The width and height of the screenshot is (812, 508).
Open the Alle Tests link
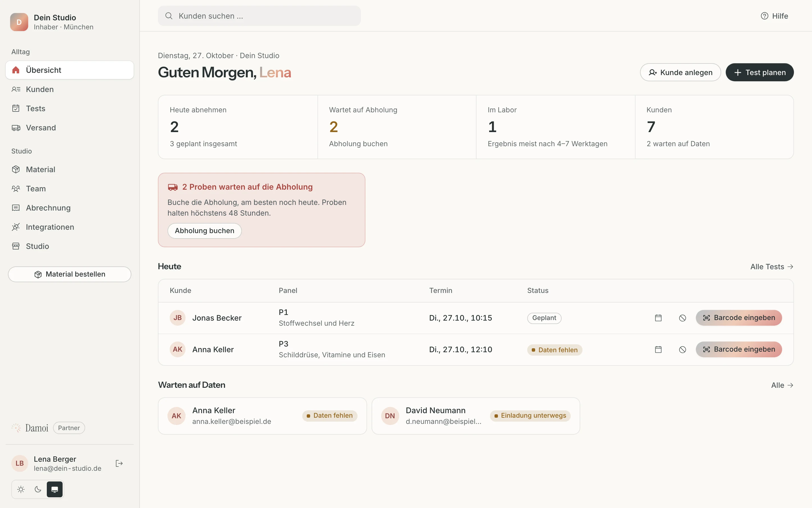(771, 266)
